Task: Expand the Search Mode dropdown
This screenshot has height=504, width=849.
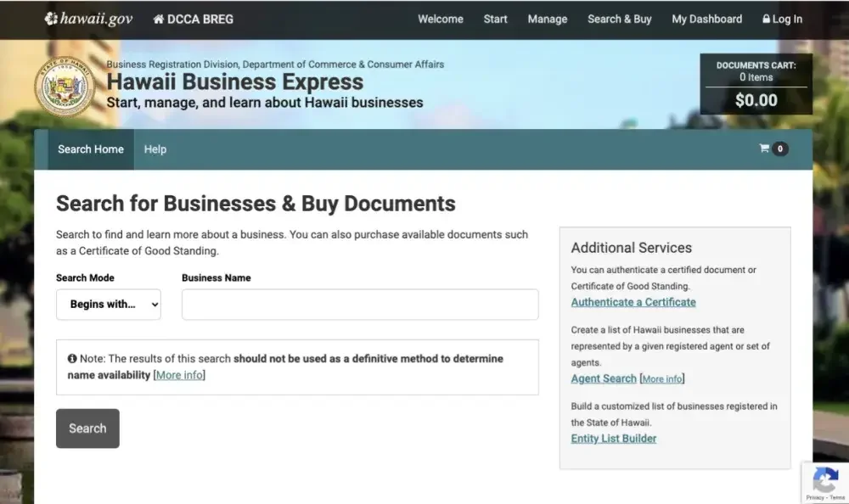Action: click(x=109, y=305)
